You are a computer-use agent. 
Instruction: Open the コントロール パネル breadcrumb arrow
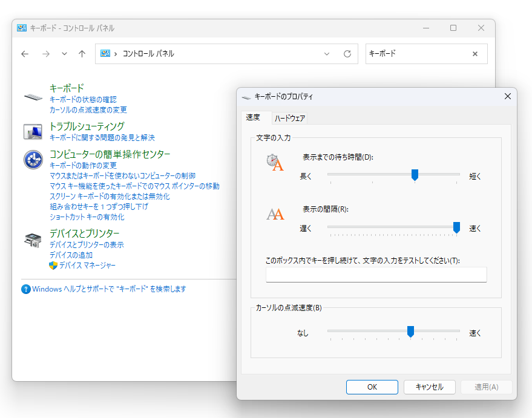click(x=117, y=54)
